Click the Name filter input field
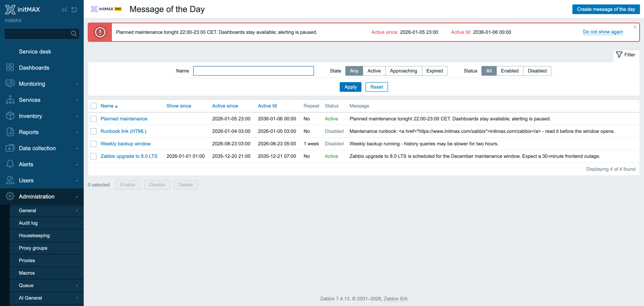Screen dimensions: 644x306 253,71
